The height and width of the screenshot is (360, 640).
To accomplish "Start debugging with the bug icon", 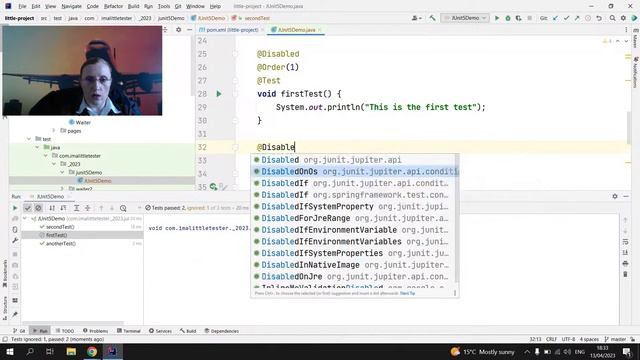I will coord(508,18).
